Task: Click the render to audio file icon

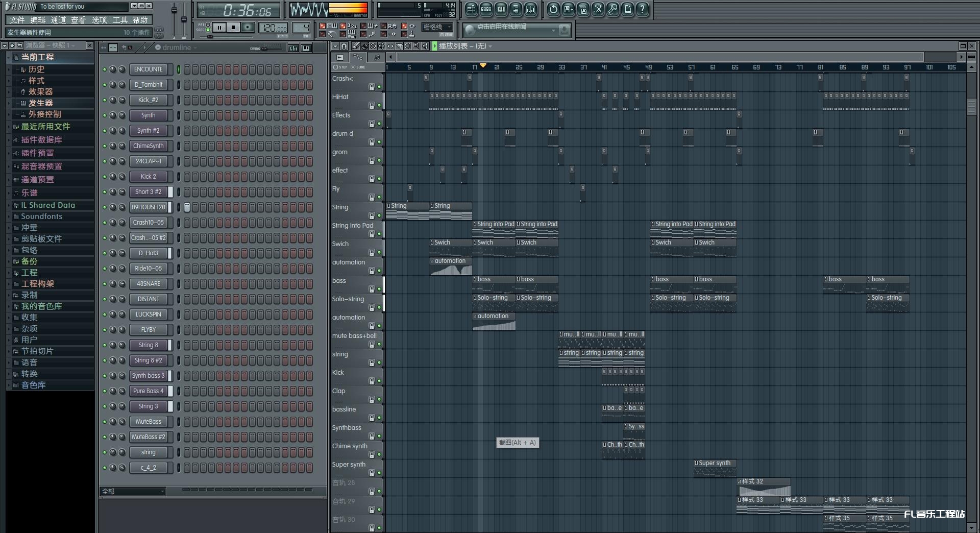Action: pos(583,9)
